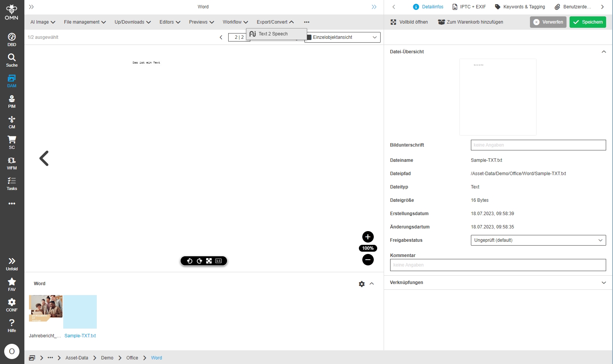Open the DBD dashboard module
This screenshot has width=613, height=364.
tap(12, 40)
